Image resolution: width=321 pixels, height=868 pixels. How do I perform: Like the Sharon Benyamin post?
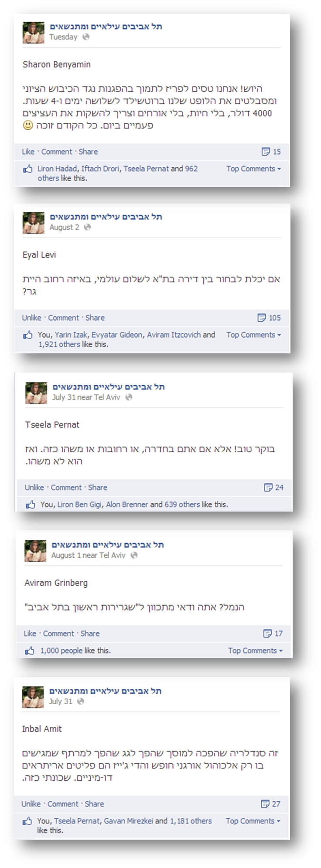28,152
